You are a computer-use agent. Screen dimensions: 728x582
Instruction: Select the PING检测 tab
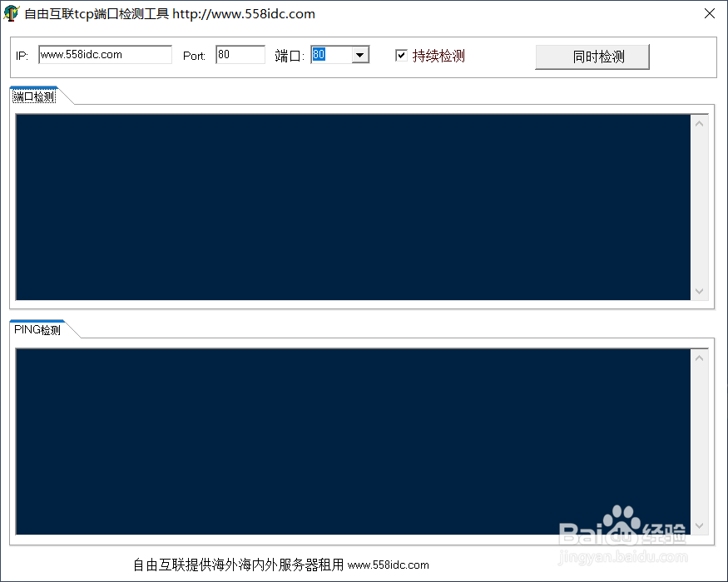click(37, 330)
